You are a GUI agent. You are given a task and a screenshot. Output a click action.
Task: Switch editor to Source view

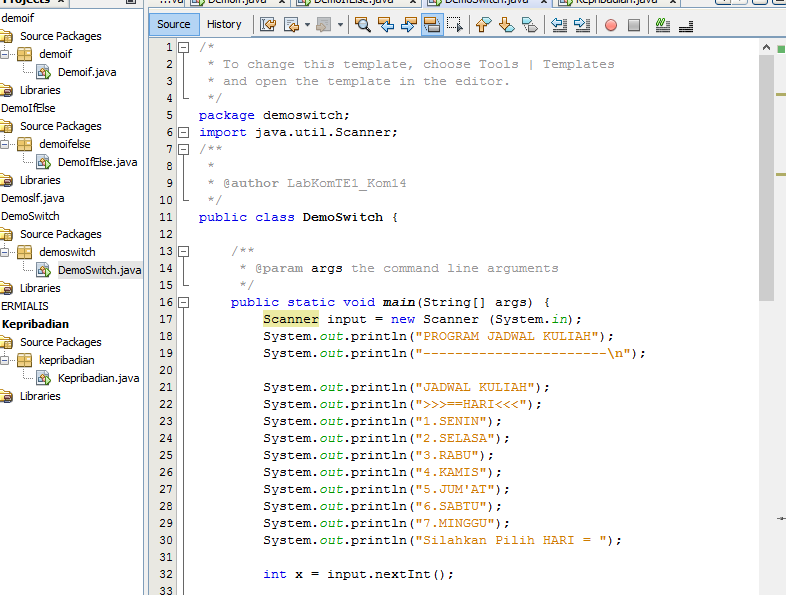click(x=174, y=24)
